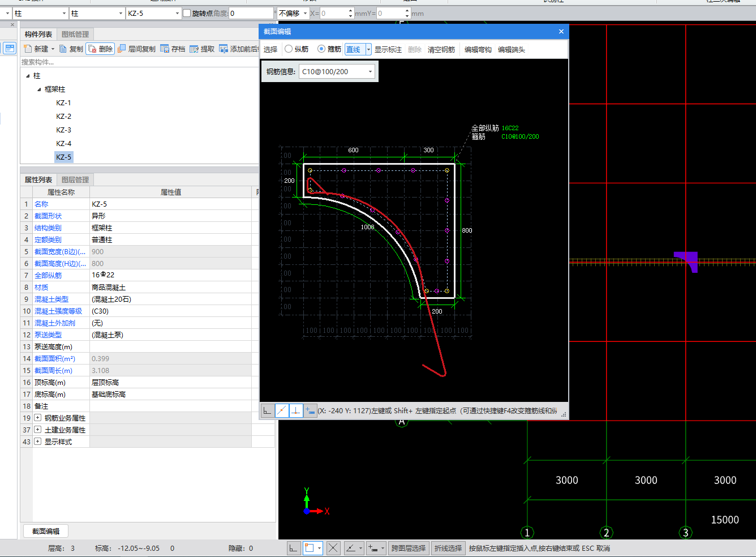Click the 折线选择 button

pyautogui.click(x=448, y=548)
